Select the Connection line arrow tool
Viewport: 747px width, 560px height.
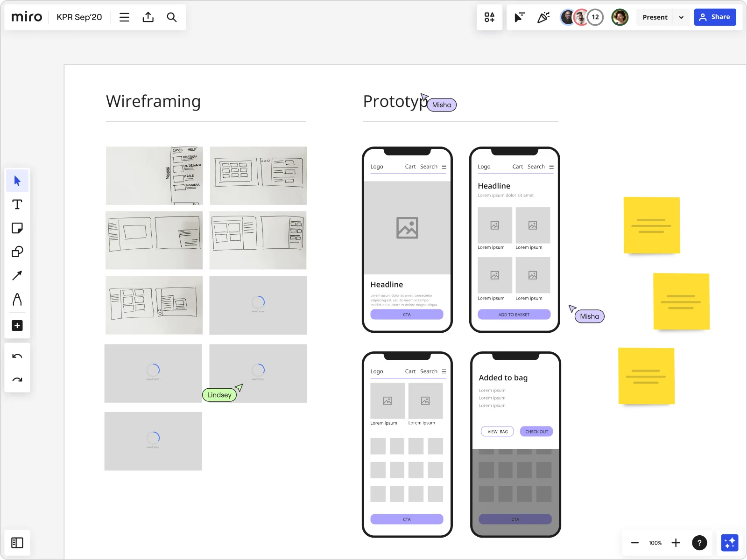pyautogui.click(x=17, y=275)
